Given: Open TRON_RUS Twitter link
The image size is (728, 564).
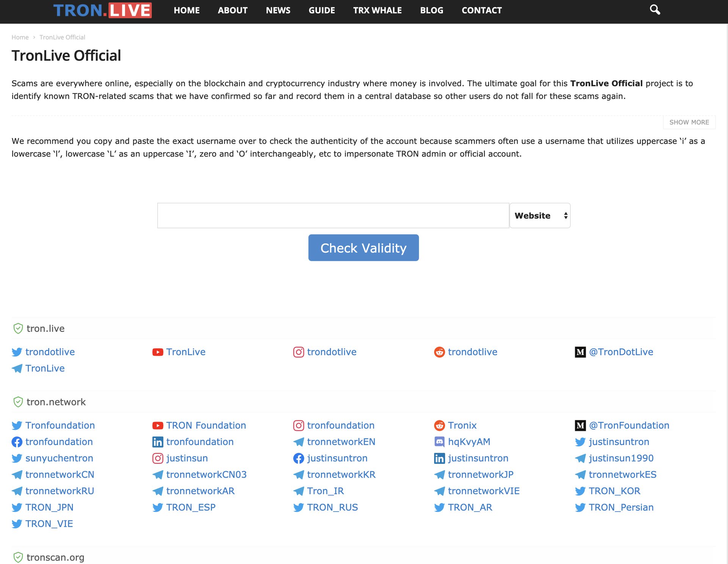Looking at the screenshot, I should (x=332, y=507).
